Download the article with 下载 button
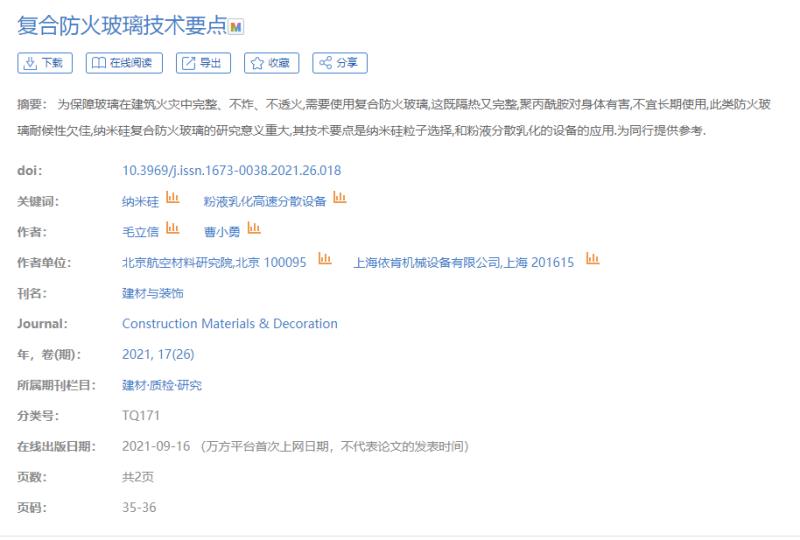Screen dimensions: 800x540 (x=45, y=63)
